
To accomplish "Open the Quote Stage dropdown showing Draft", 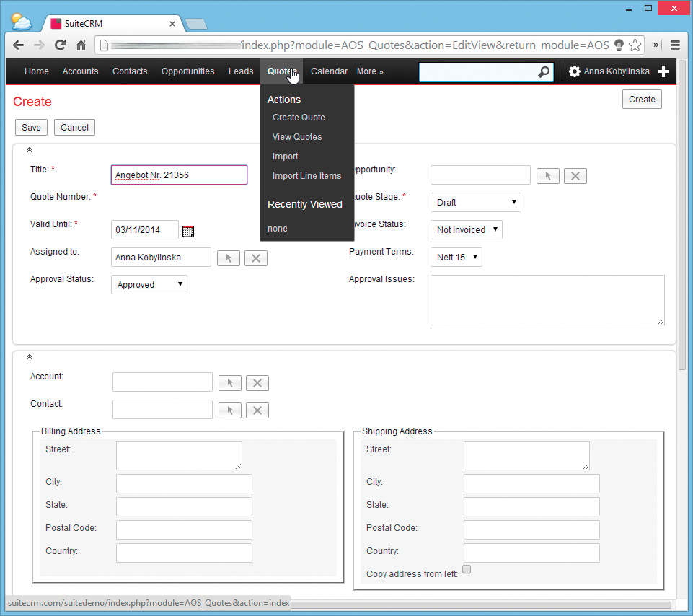I will click(x=475, y=202).
